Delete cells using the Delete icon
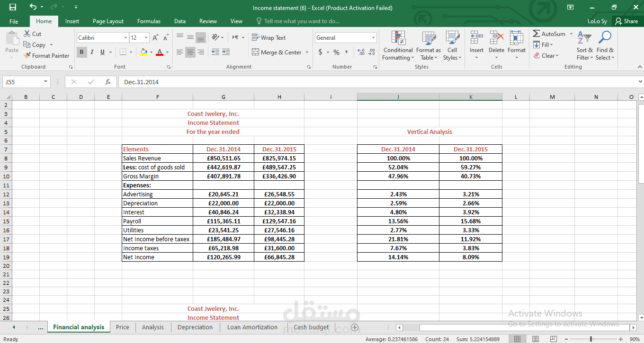Screen dimensions: 644x343 (496, 38)
